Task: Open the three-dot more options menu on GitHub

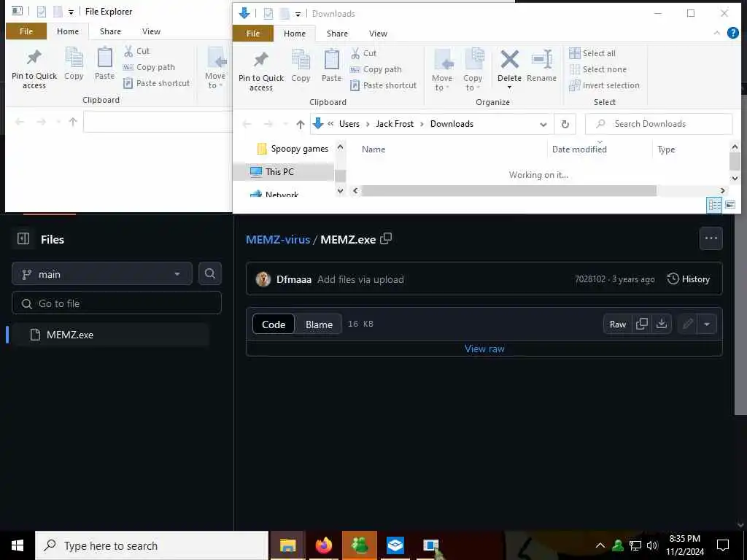Action: tap(711, 238)
